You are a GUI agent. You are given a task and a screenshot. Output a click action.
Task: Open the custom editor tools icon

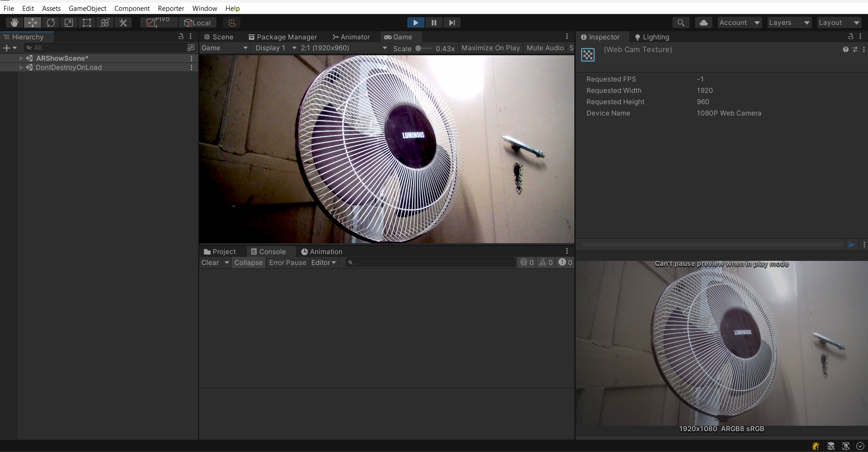(123, 22)
